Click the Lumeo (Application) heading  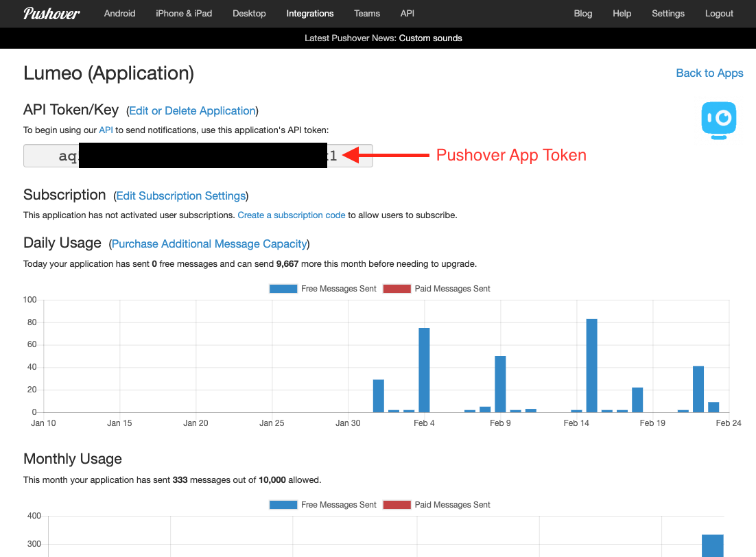coord(109,73)
